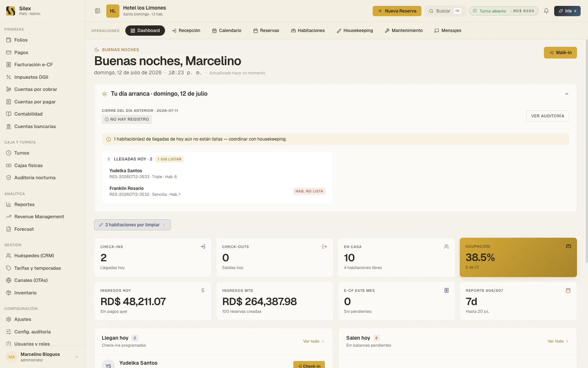Screen dimensions: 588x368
Task: Click the Check-ins card arrow icon
Action: coord(203,247)
